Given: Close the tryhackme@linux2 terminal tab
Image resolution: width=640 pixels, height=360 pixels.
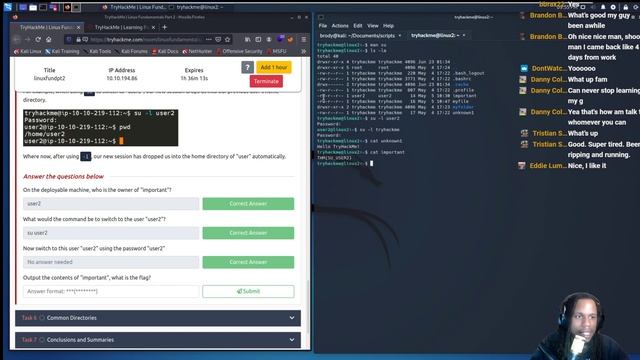Looking at the screenshot, I should point(464,36).
